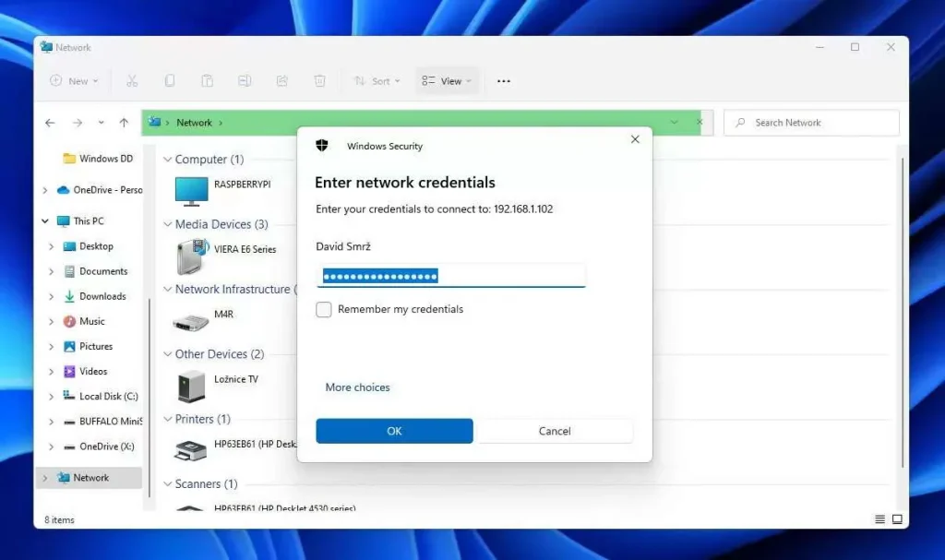Open the See more ellipsis menu
The height and width of the screenshot is (560, 945).
pyautogui.click(x=504, y=81)
